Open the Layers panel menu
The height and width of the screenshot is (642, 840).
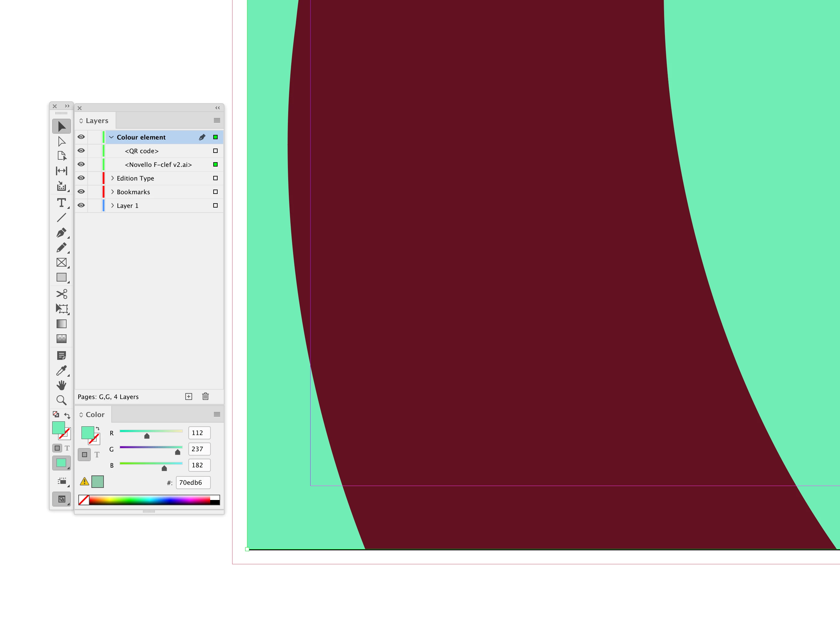[x=217, y=120]
